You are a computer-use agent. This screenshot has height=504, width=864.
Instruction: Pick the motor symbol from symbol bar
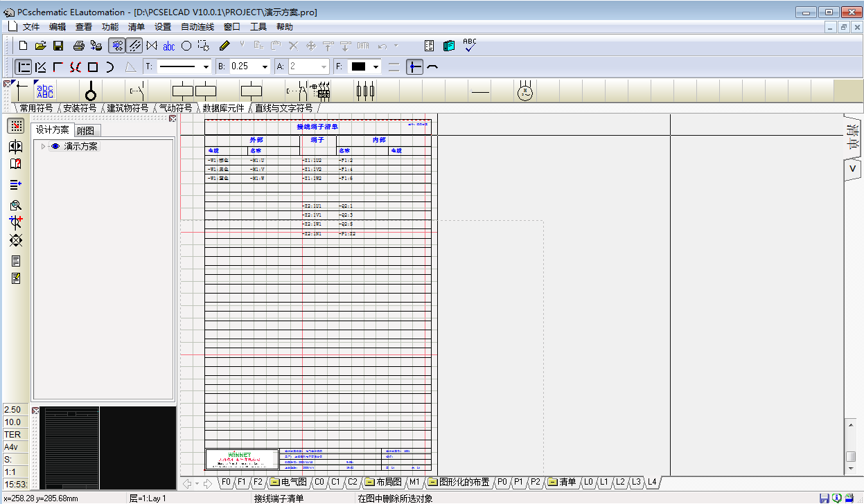[x=525, y=91]
